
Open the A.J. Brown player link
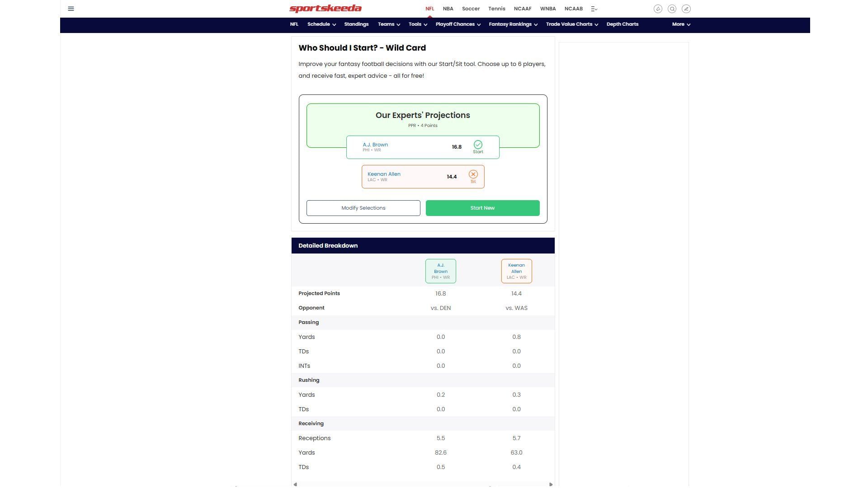(x=375, y=145)
